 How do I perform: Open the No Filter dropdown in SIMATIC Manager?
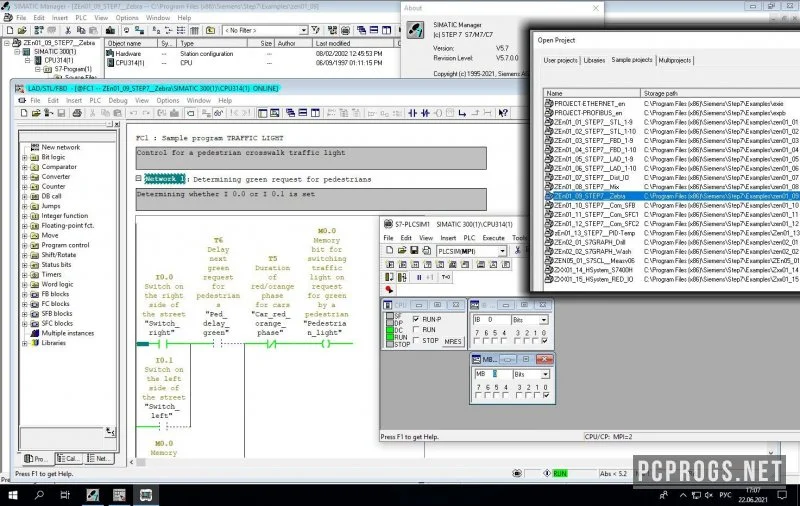pyautogui.click(x=303, y=31)
